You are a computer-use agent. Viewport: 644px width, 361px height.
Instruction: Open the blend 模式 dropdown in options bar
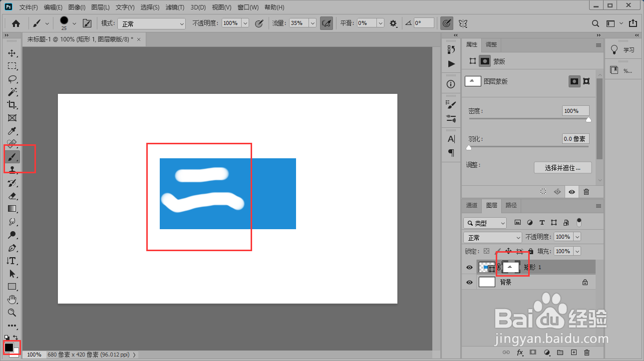tap(151, 23)
